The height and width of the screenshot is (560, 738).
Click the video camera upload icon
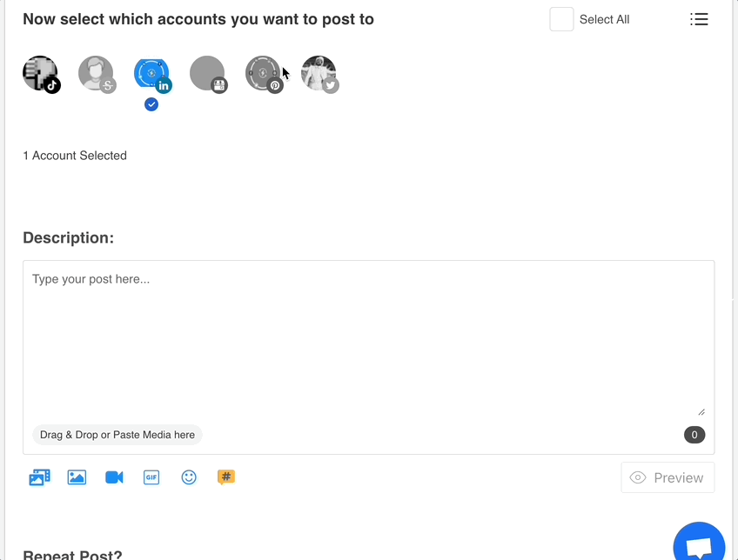click(114, 477)
